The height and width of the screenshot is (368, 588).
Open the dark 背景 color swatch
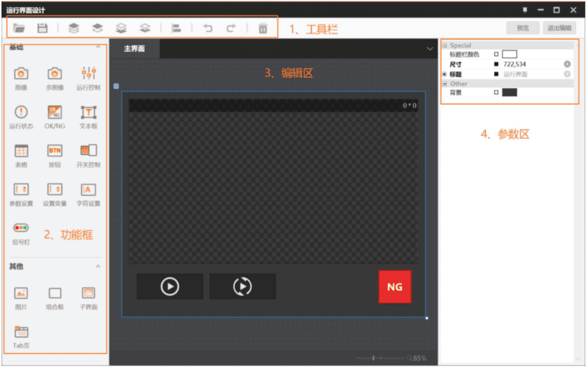pyautogui.click(x=509, y=93)
